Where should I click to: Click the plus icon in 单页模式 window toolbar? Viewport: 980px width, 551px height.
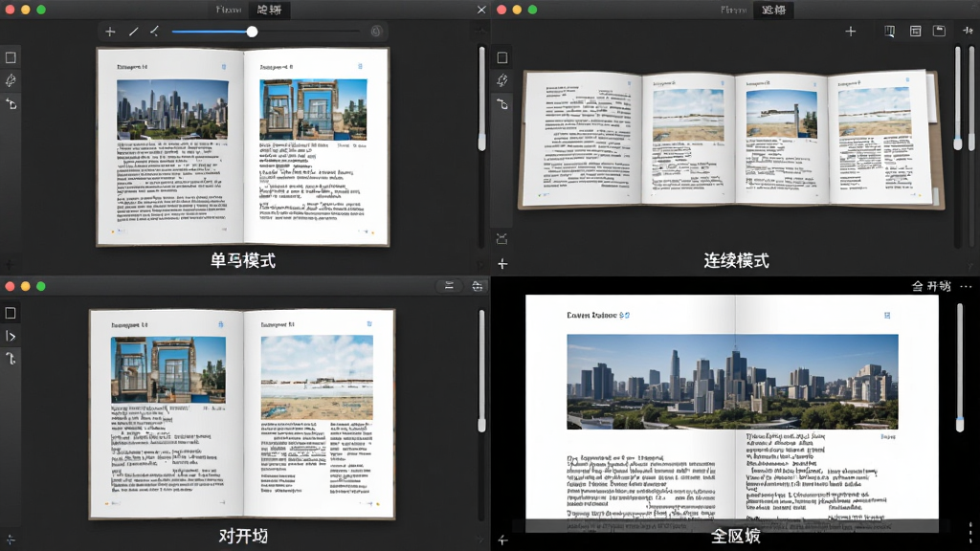(110, 32)
